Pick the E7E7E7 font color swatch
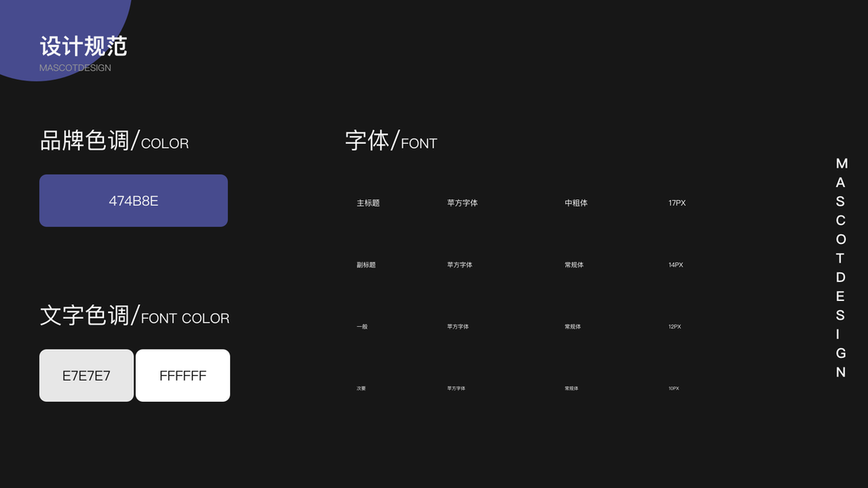 tap(86, 375)
